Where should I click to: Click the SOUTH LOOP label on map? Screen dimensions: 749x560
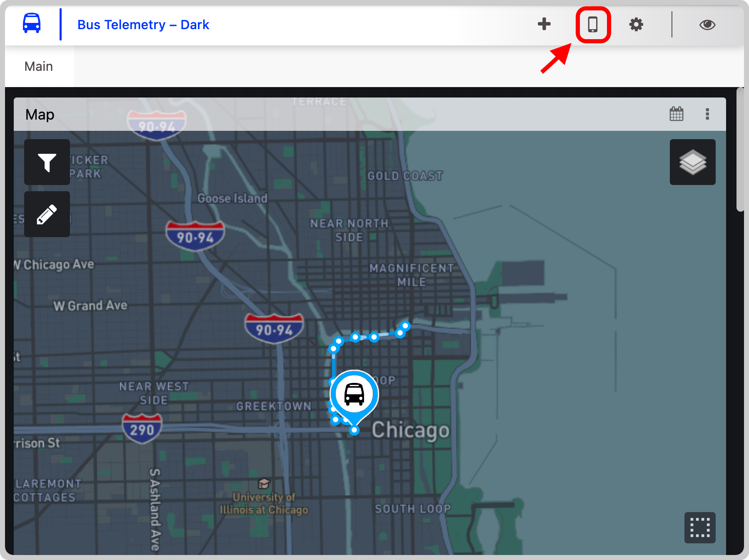coord(413,509)
